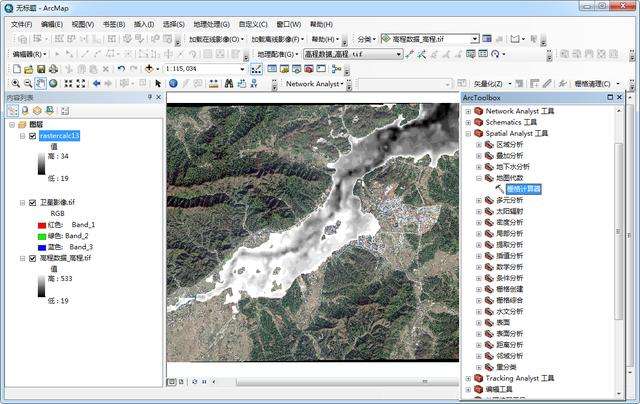Expand the 水文分析 toolset
Screen dimensions: 640x404
point(479,312)
